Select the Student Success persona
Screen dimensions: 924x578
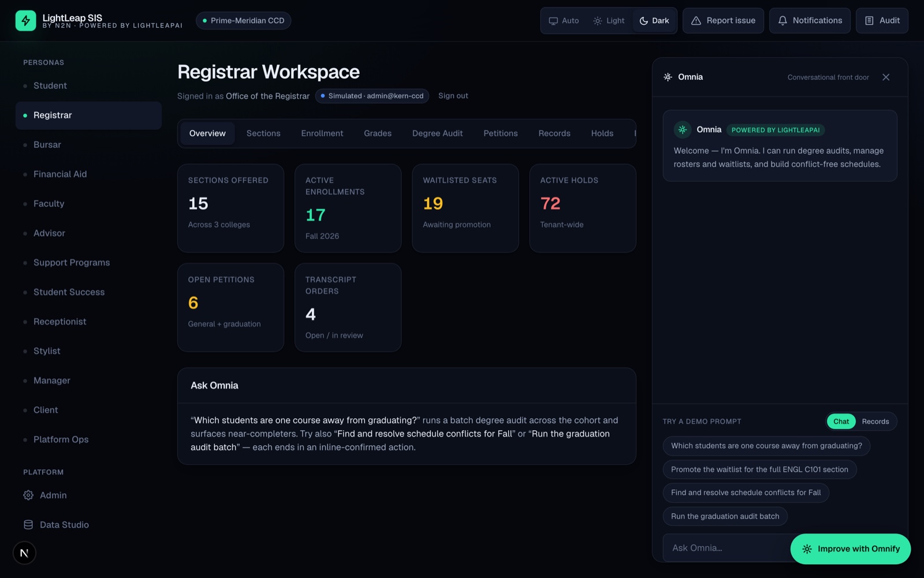pos(88,292)
